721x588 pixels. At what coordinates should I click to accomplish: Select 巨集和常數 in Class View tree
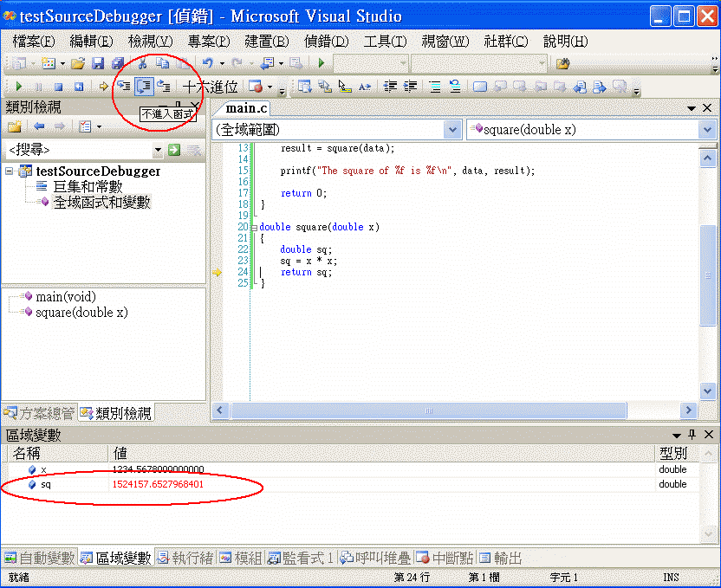pyautogui.click(x=88, y=186)
